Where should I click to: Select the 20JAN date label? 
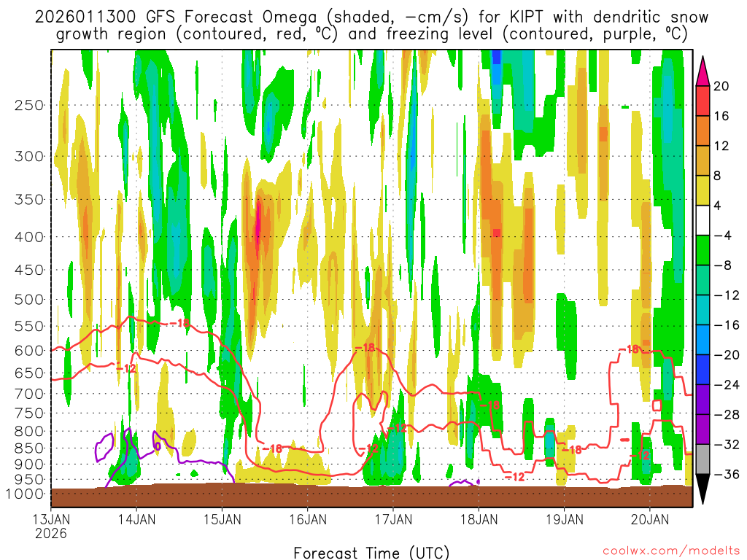tap(650, 519)
